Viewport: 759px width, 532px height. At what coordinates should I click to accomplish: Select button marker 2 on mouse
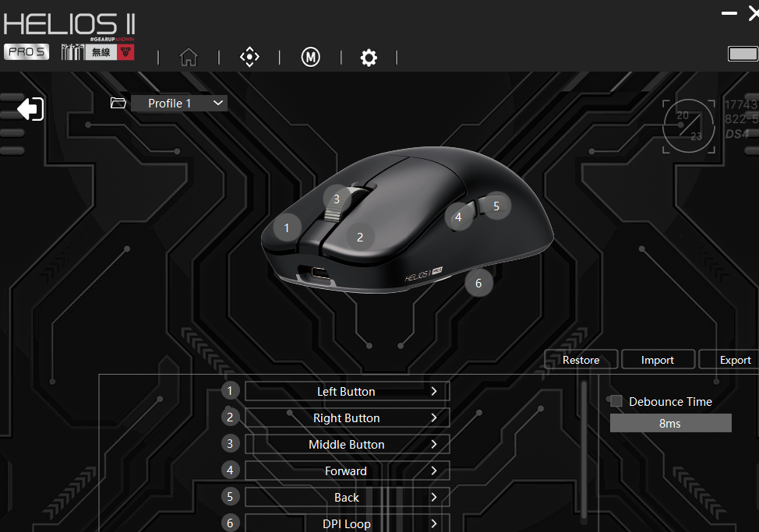coord(360,237)
